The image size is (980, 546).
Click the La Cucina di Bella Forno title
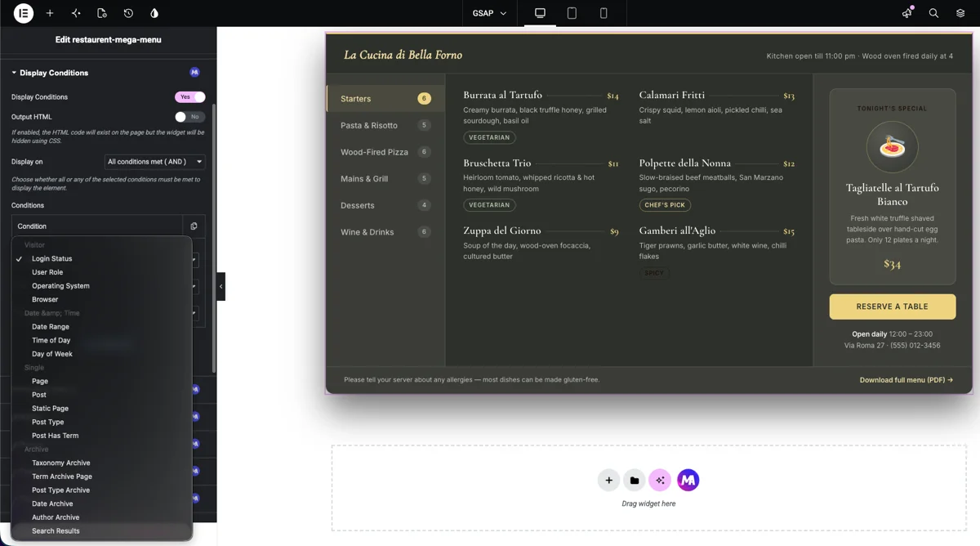[403, 55]
